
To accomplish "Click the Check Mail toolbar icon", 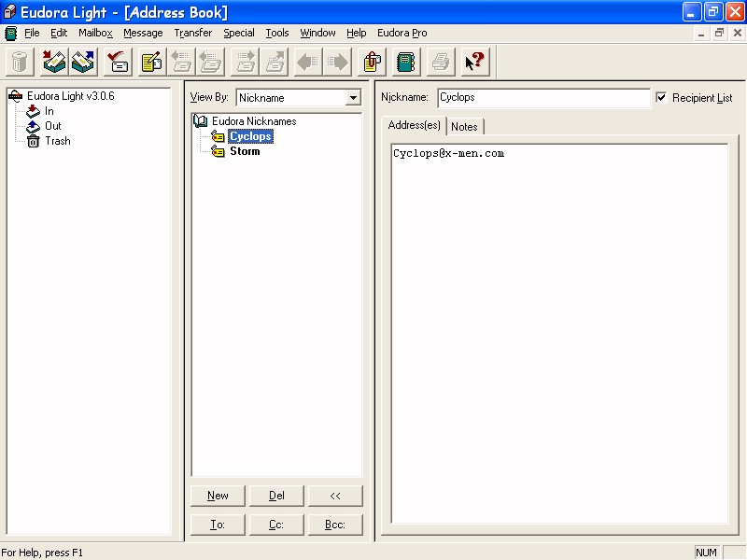I will (119, 62).
